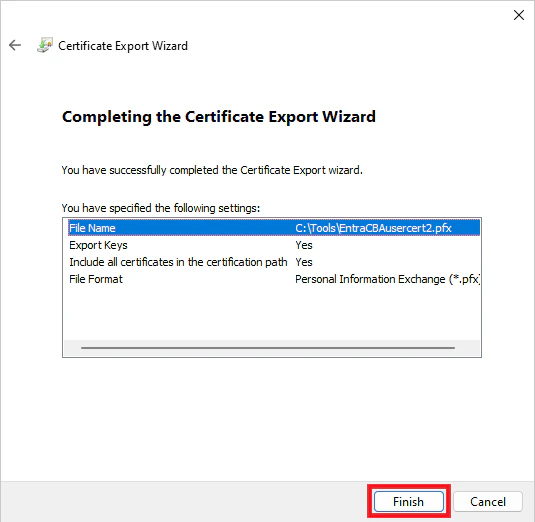Click the Certificate Export Wizard icon
Viewport: 535px width, 522px height.
(x=45, y=45)
